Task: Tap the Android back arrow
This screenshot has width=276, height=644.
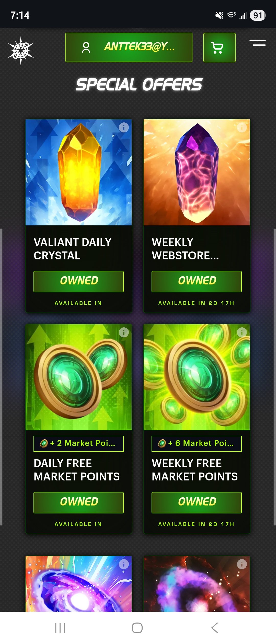Action: [215, 628]
